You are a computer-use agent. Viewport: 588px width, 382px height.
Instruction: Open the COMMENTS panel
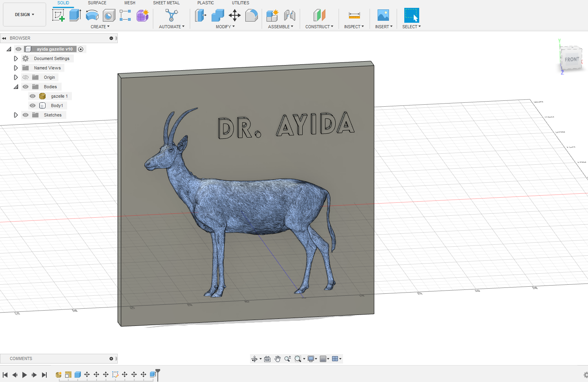tap(21, 358)
